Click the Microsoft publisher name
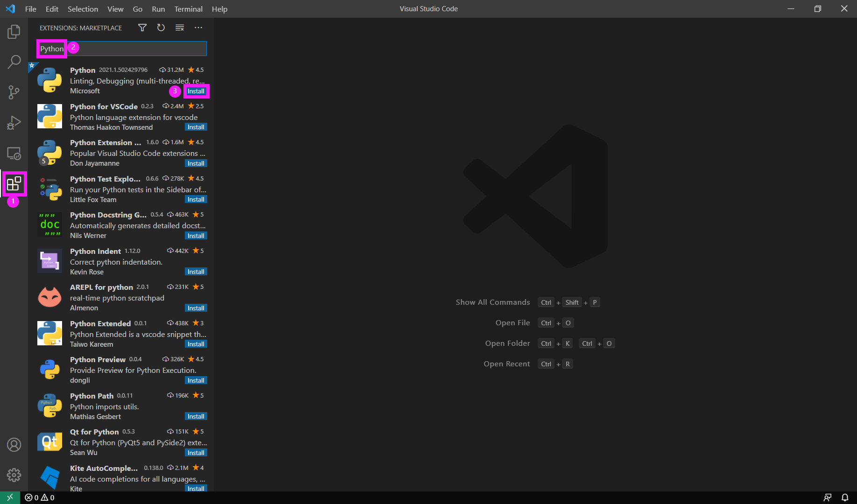The image size is (857, 504). [x=85, y=91]
